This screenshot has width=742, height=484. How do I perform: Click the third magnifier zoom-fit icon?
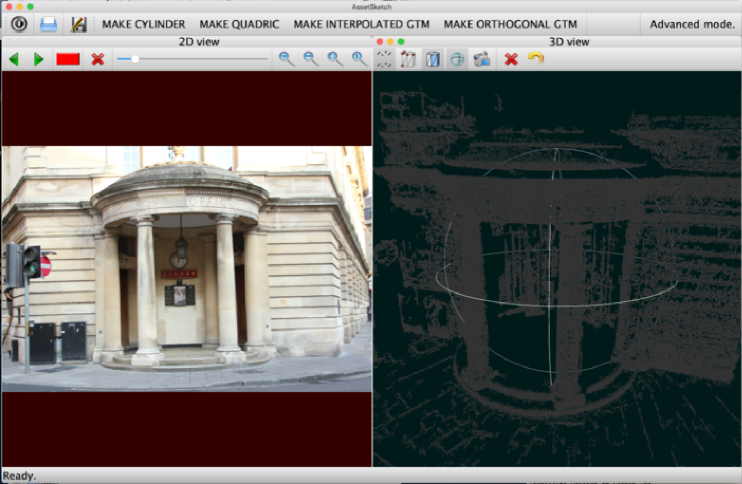(336, 59)
